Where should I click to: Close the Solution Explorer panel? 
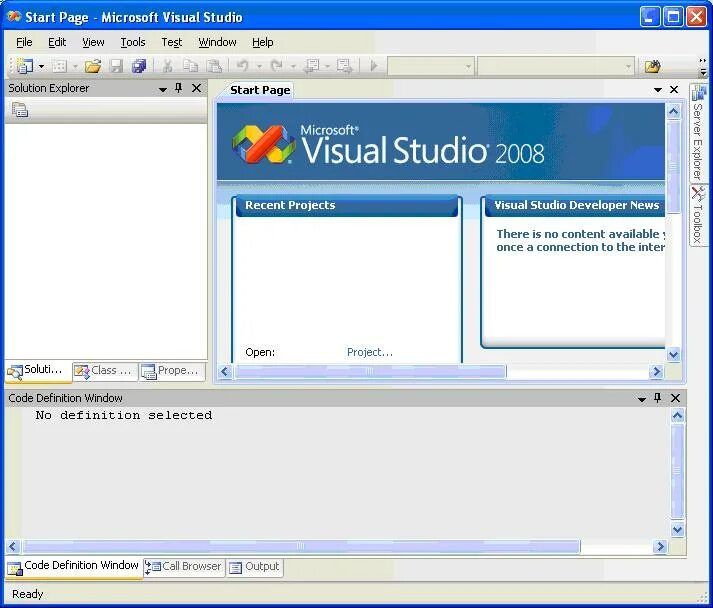click(x=196, y=88)
